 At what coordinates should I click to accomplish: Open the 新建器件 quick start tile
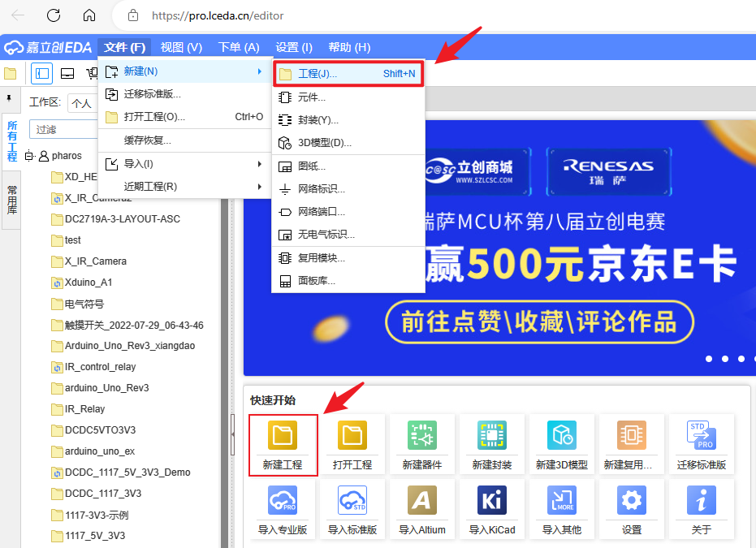pyautogui.click(x=422, y=444)
